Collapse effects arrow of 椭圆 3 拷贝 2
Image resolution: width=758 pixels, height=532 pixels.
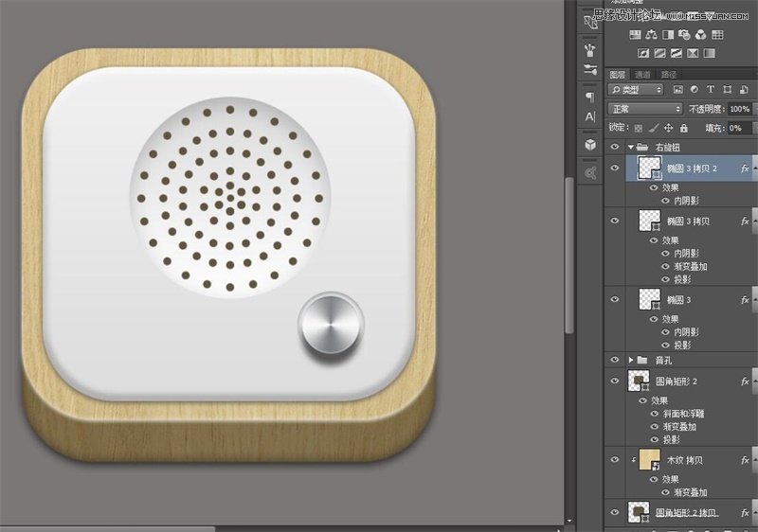coord(753,168)
